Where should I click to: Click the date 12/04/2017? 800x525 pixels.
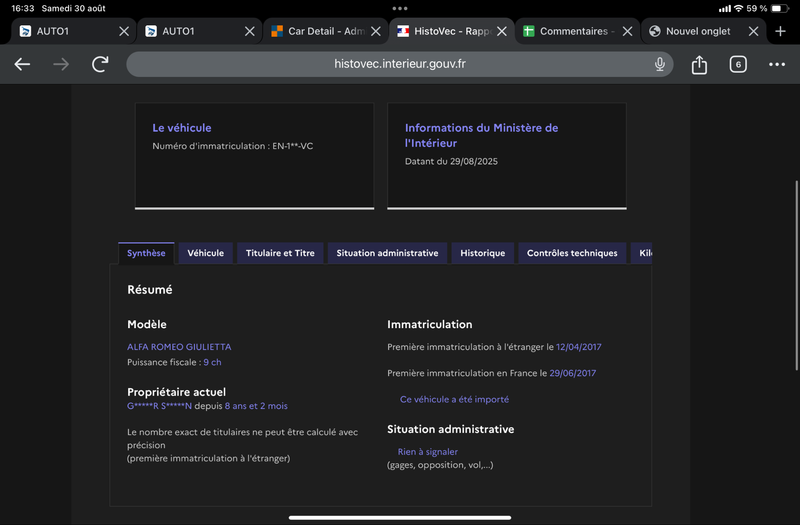579,347
